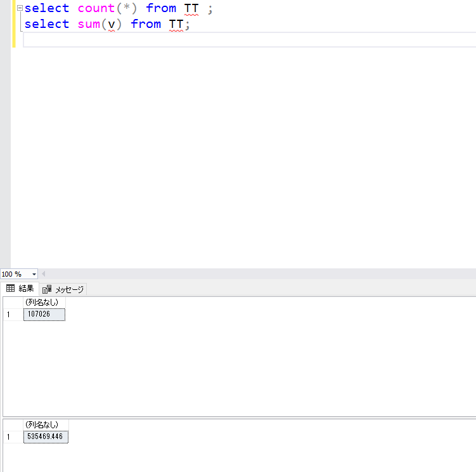Select the result cell showing 107026
Screen dimensions: 476x472
pos(44,314)
